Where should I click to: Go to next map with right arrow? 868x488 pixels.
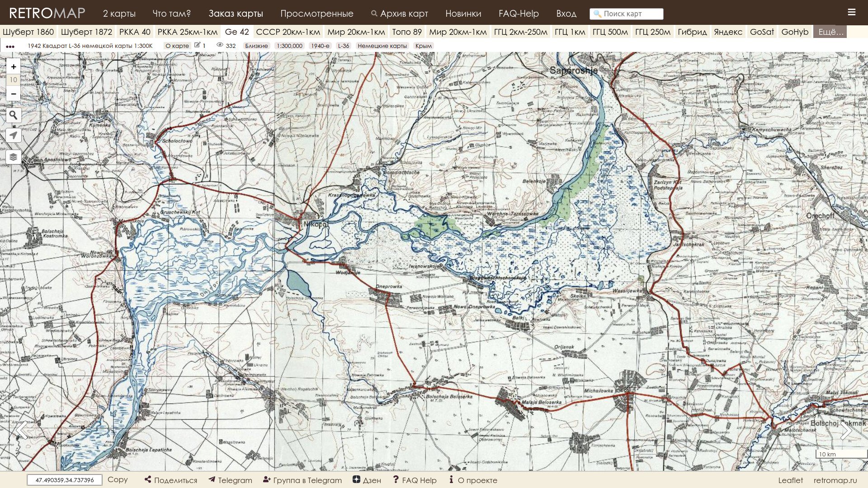[x=846, y=430]
